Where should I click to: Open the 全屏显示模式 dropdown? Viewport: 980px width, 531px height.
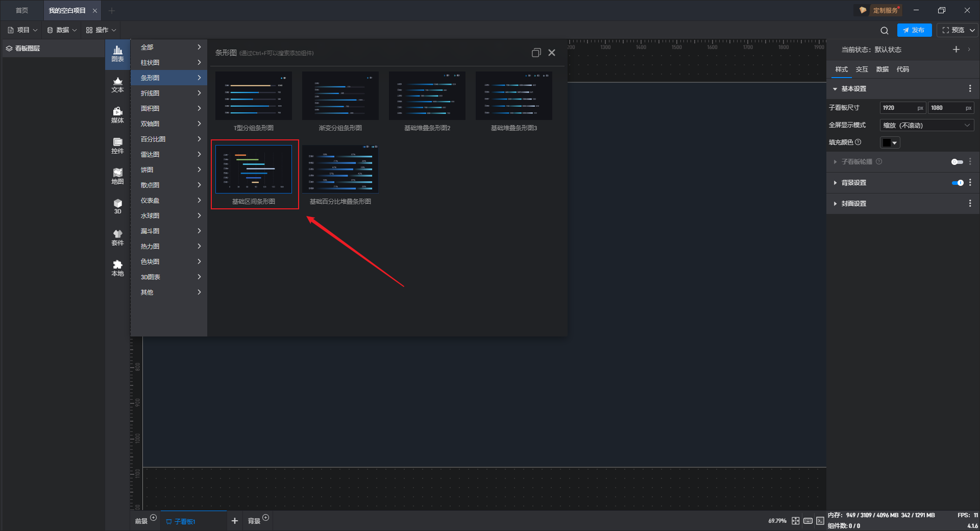(x=926, y=125)
